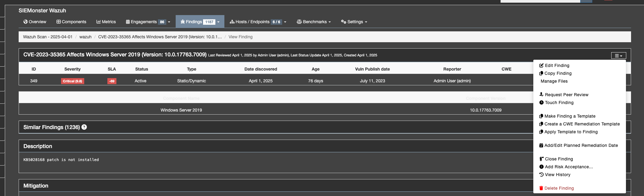
Task: Click the Touch Finding clock icon
Action: click(x=541, y=103)
